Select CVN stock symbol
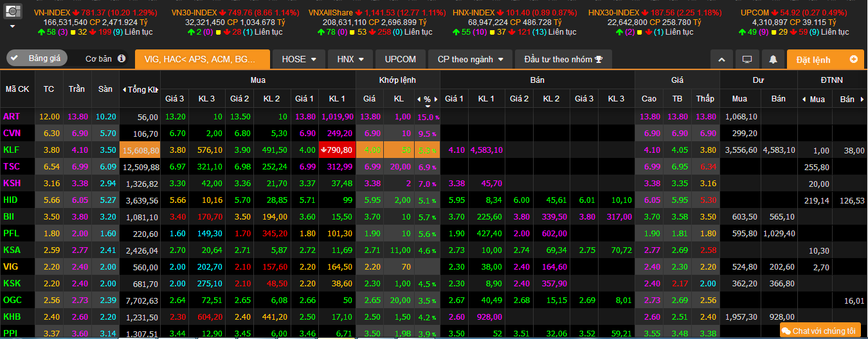868x339 pixels. click(x=12, y=133)
